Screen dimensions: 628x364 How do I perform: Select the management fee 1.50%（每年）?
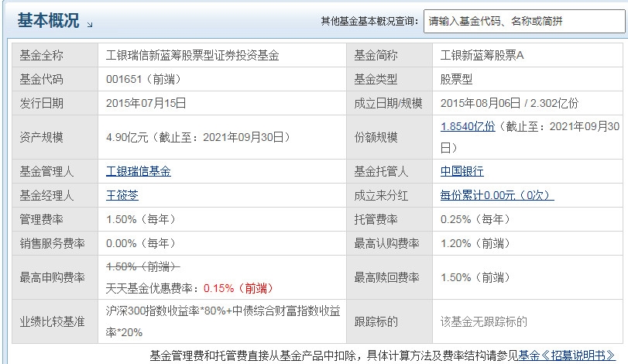[x=141, y=219]
